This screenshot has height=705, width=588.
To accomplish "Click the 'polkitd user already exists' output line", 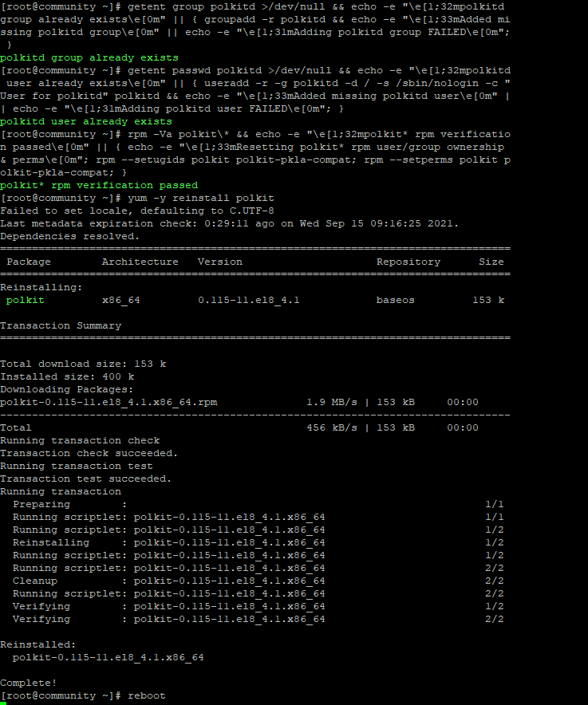I will tap(86, 121).
